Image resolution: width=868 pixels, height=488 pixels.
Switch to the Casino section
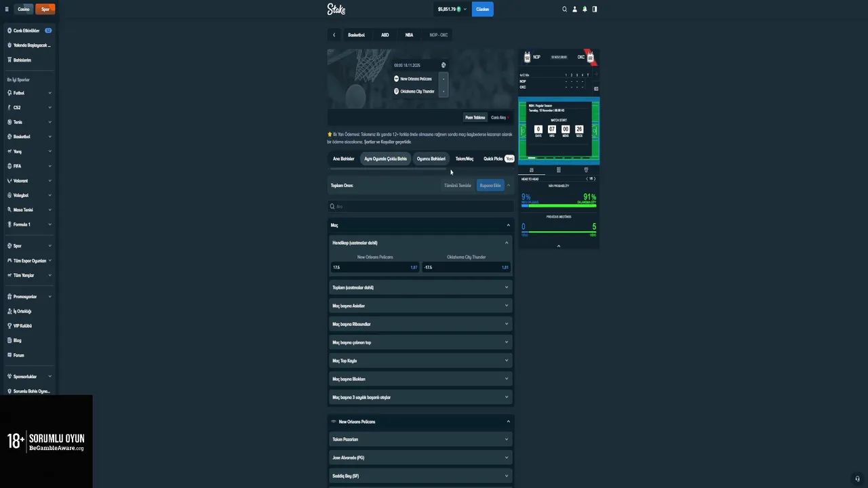[24, 9]
